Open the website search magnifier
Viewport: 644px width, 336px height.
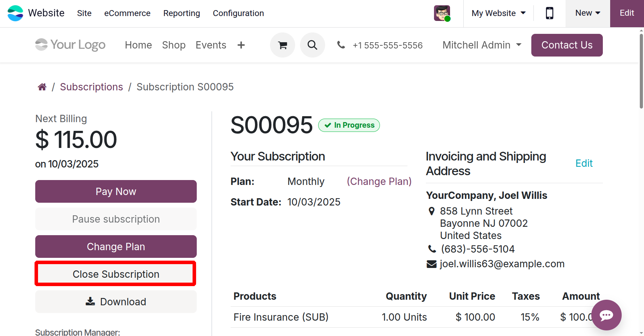tap(312, 45)
